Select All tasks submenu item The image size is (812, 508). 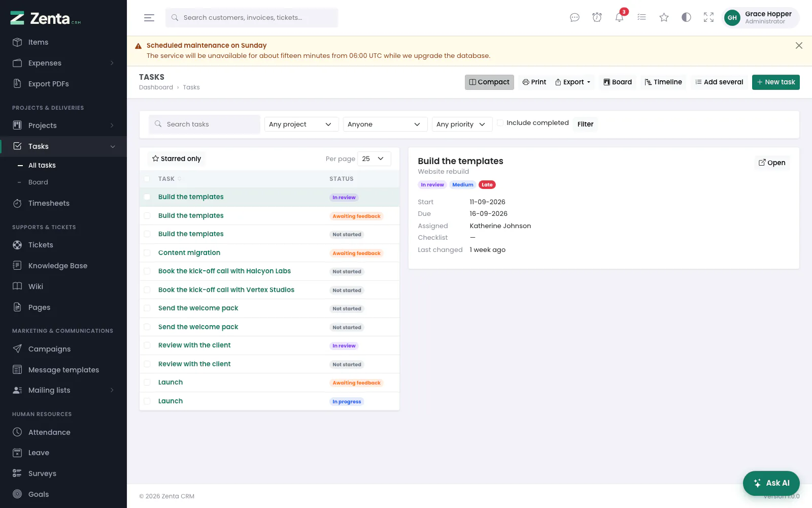pos(42,166)
